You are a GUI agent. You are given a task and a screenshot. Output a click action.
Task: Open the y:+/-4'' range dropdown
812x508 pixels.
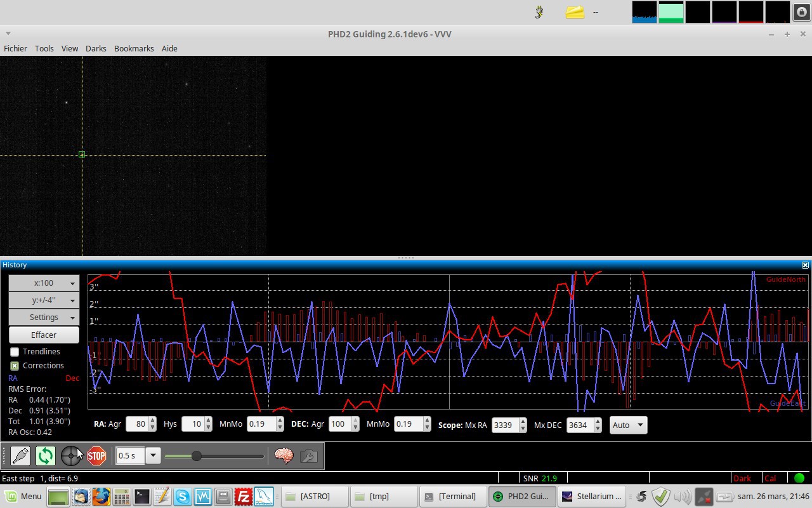click(x=44, y=300)
